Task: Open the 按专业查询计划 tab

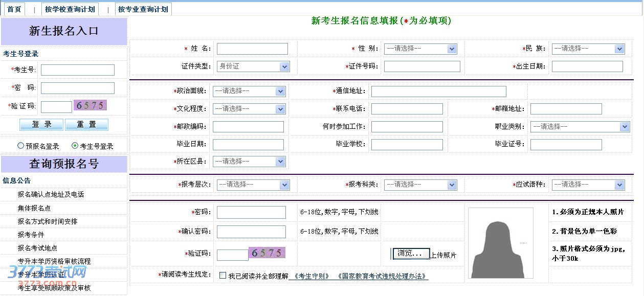Action: tap(143, 9)
